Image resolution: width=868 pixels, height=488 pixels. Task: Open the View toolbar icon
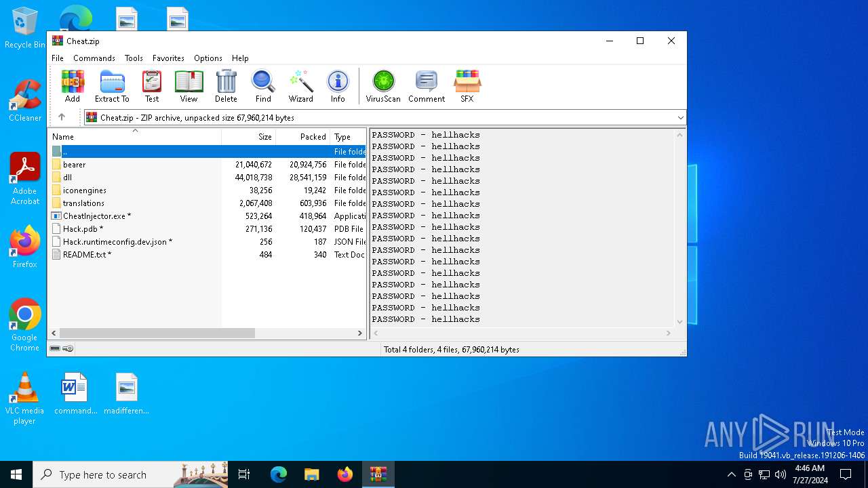pos(189,86)
